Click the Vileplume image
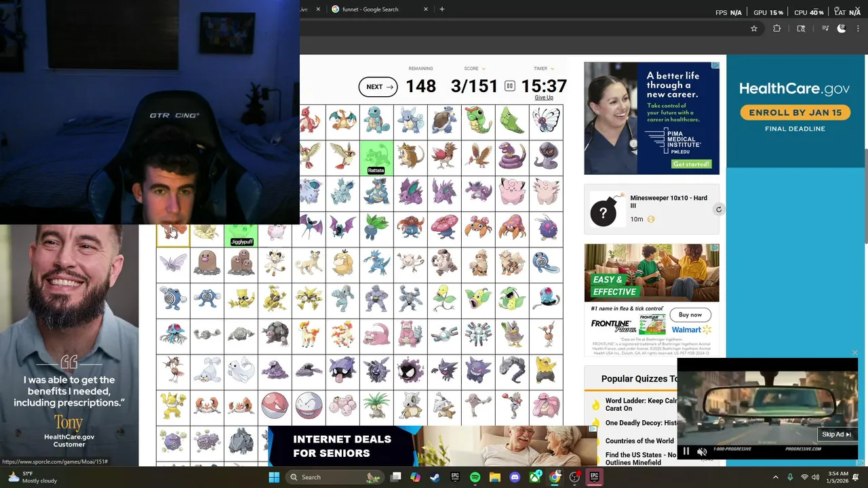The image size is (868, 488). (x=444, y=228)
